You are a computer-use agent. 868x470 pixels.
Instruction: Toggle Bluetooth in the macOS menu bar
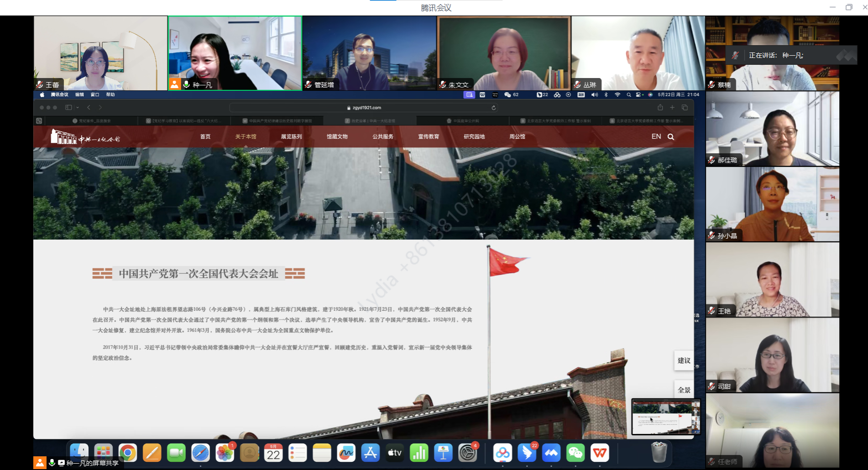coord(606,95)
